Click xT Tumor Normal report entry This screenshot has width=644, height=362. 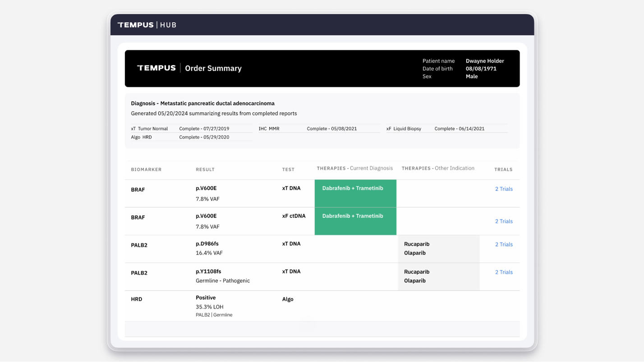coord(149,128)
